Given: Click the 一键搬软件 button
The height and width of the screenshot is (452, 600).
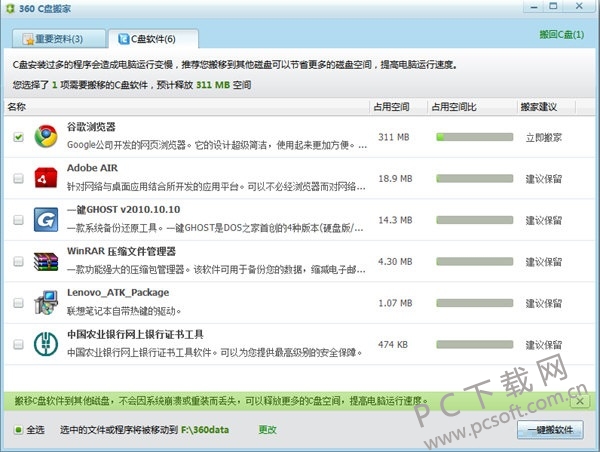Looking at the screenshot, I should pyautogui.click(x=550, y=430).
